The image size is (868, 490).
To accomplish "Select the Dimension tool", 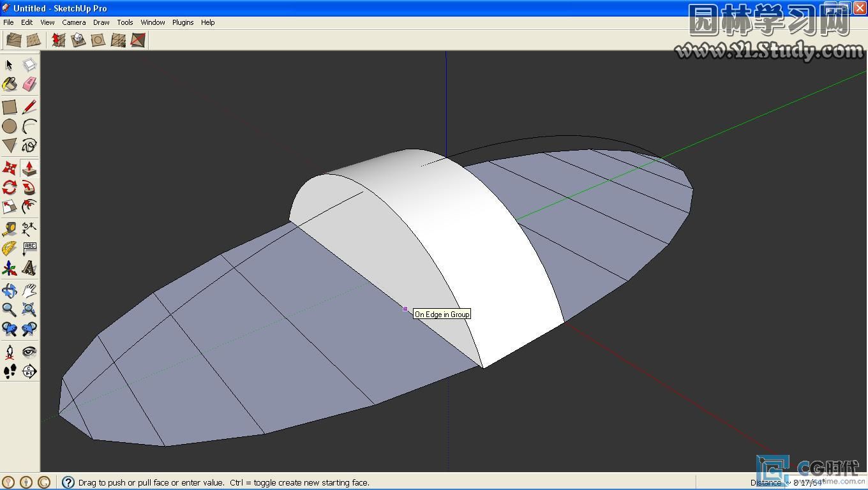I will [x=29, y=229].
